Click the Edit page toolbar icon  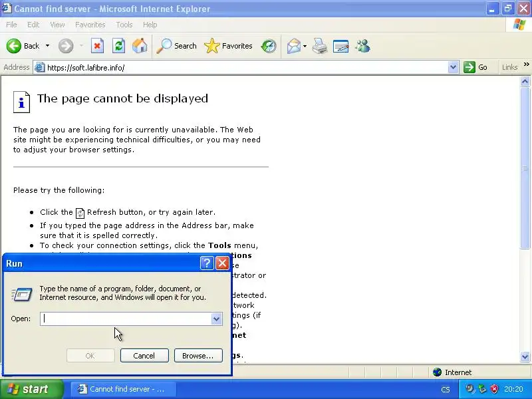pos(341,46)
